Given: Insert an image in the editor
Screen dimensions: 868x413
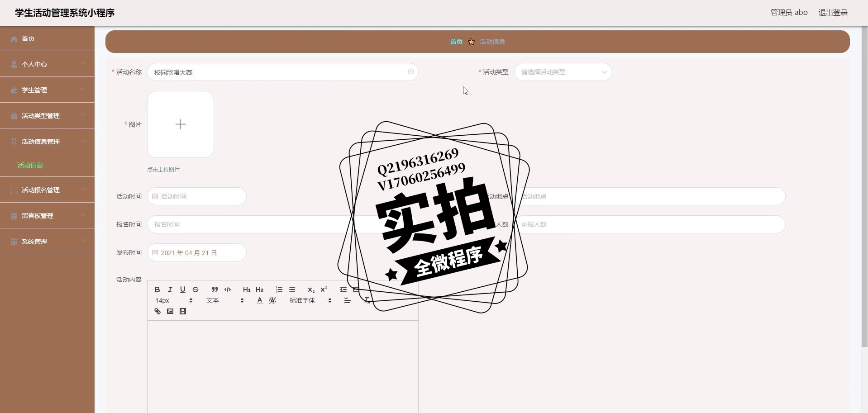Looking at the screenshot, I should (170, 311).
